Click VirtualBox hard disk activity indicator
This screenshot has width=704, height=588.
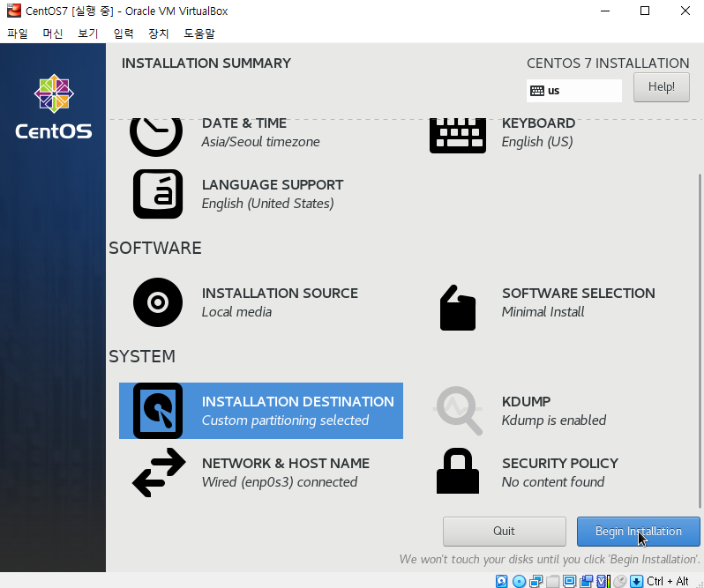tap(501, 581)
